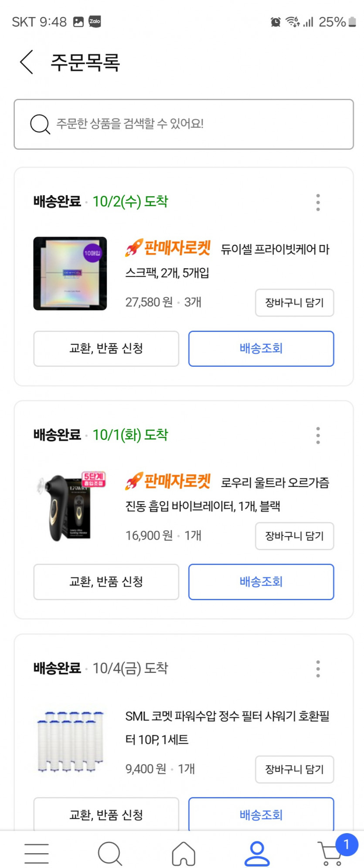364x868 pixels.
Task: Track delivery for the 10/2 order
Action: [x=261, y=348]
